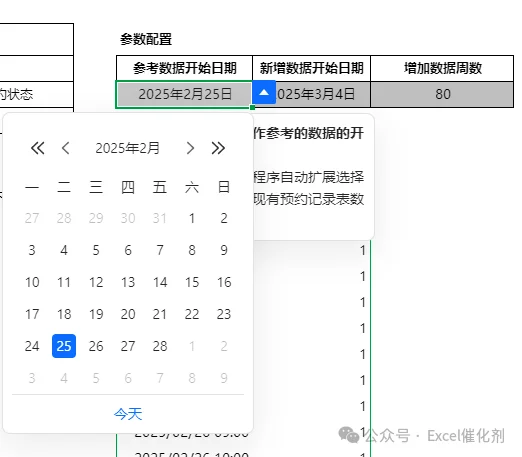The width and height of the screenshot is (522, 457).
Task: Select the 参考数据开始日期 header cell
Action: [184, 68]
